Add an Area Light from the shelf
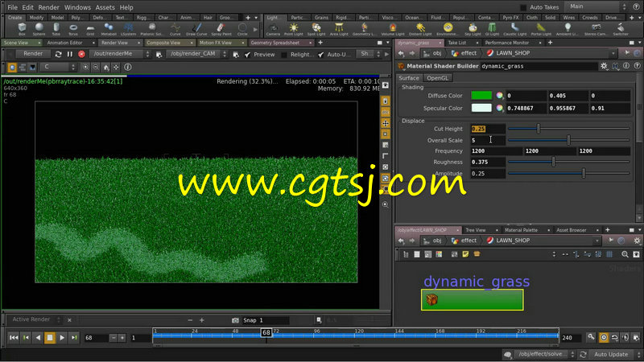Image resolution: width=644 pixels, height=362 pixels. coord(339,29)
